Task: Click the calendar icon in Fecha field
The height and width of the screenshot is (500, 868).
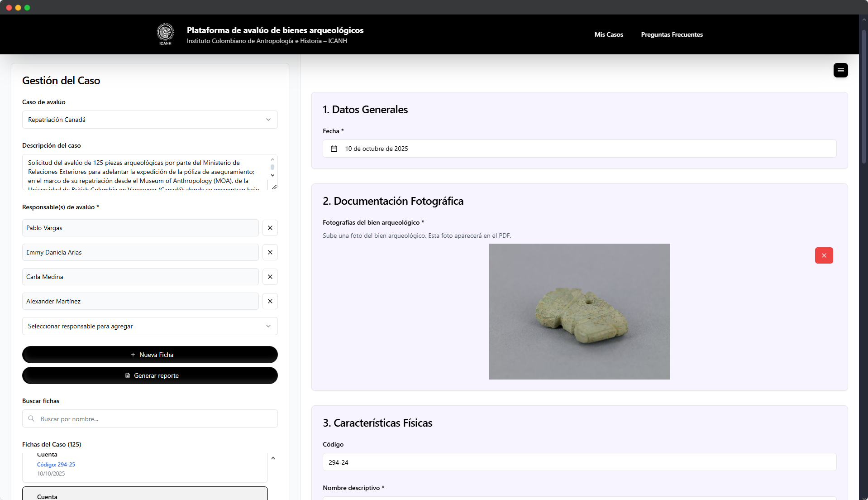Action: 334,149
